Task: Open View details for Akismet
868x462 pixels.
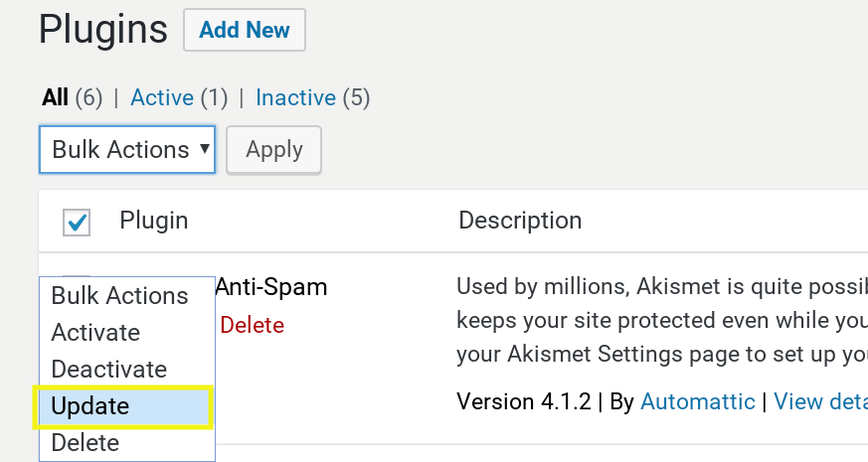Action: (819, 401)
